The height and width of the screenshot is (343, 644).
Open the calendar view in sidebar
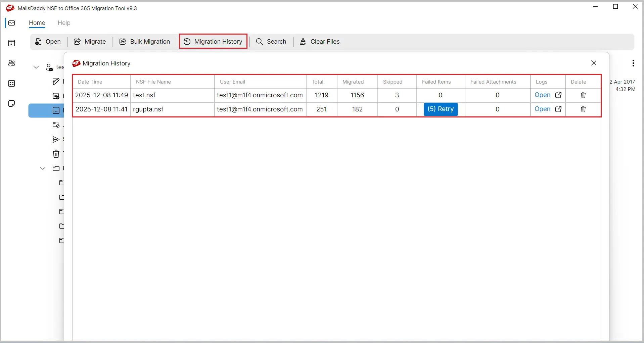[x=12, y=43]
